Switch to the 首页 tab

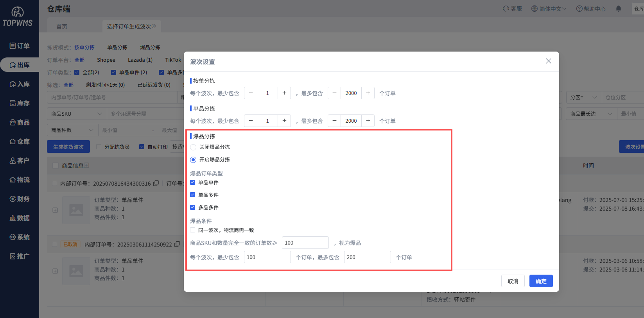[x=62, y=26]
